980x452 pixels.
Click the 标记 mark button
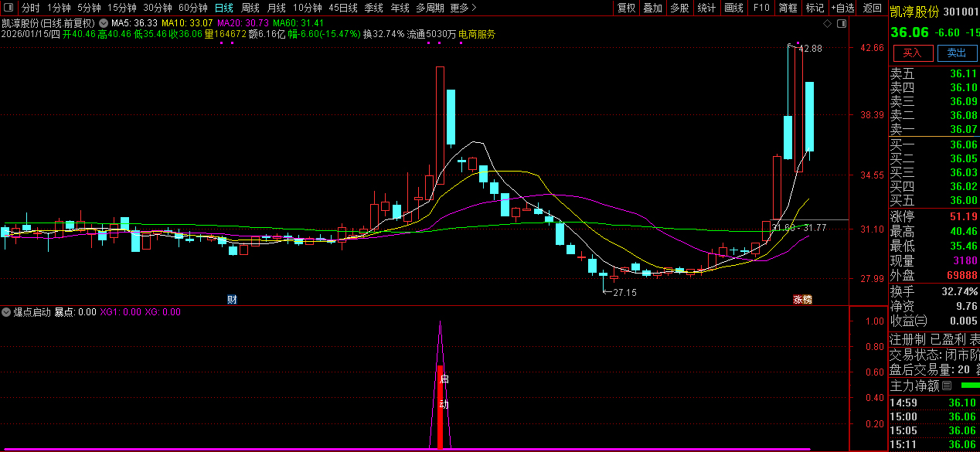tap(815, 8)
